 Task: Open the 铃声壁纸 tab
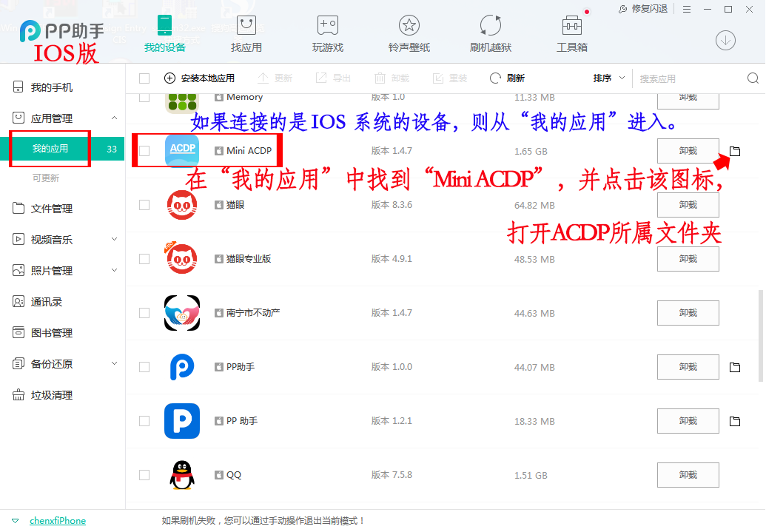(x=409, y=33)
